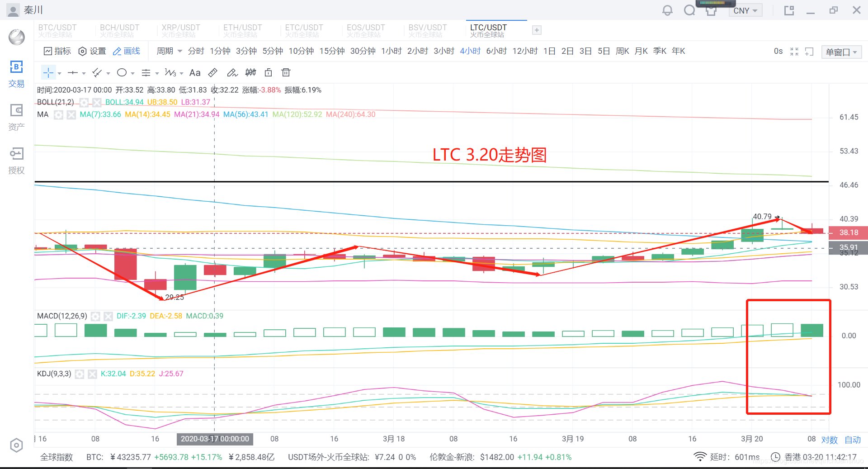This screenshot has width=868, height=469.
Task: Click the user avatar icon next to 秦川
Action: 14,10
